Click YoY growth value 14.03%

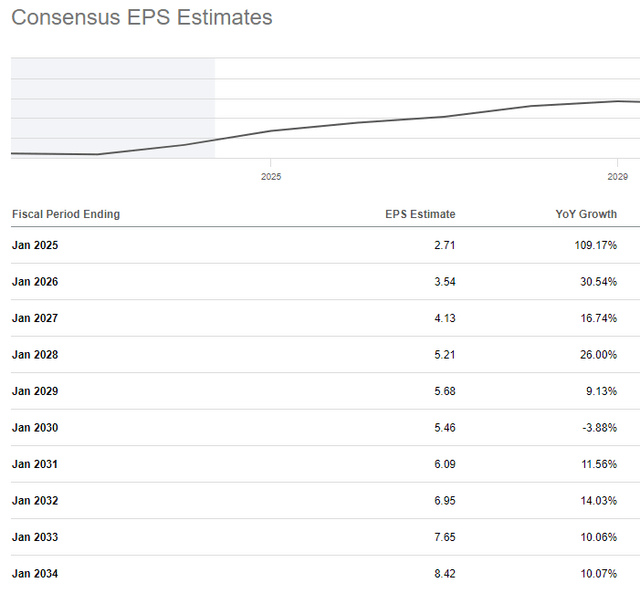click(x=599, y=501)
